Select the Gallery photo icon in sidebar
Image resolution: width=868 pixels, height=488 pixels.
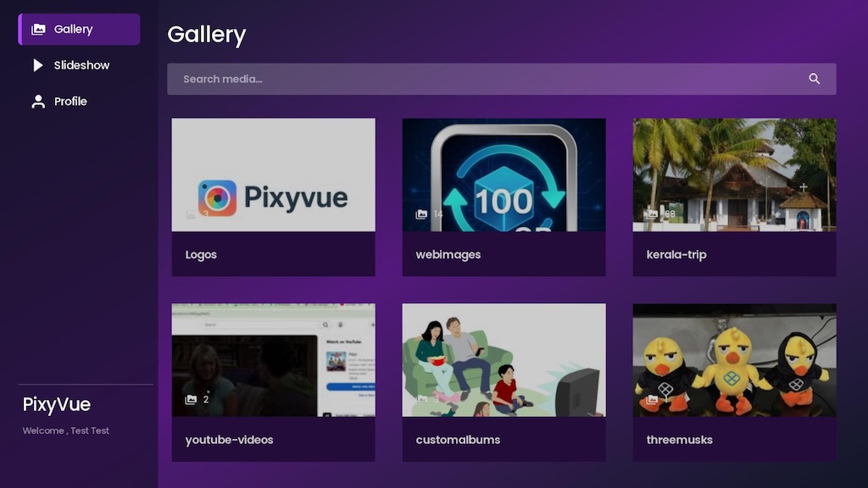point(37,29)
